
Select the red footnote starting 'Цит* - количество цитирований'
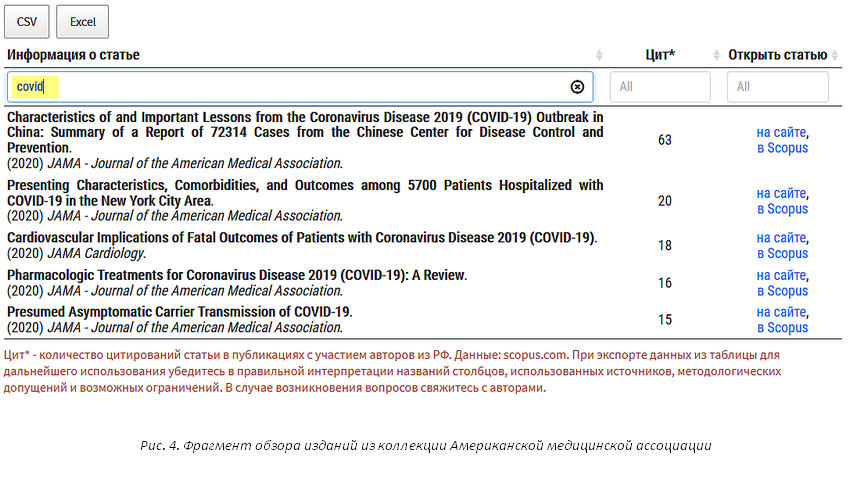pyautogui.click(x=392, y=371)
